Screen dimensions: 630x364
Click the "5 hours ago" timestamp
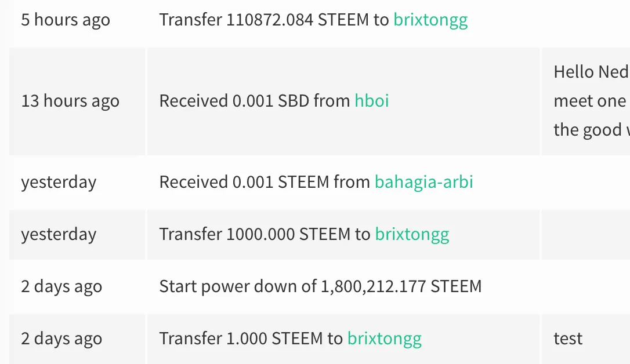point(66,20)
